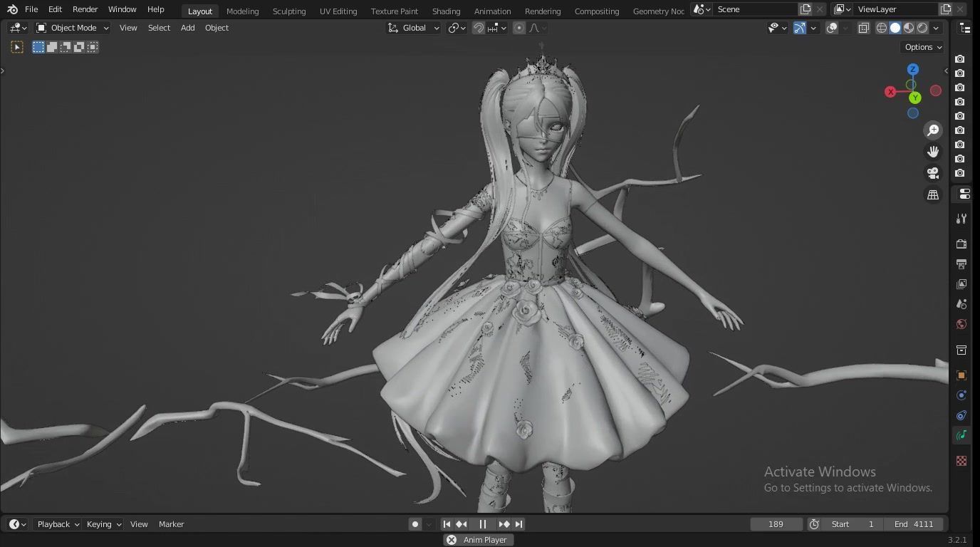Open the Object Constraints properties tab

point(961,415)
